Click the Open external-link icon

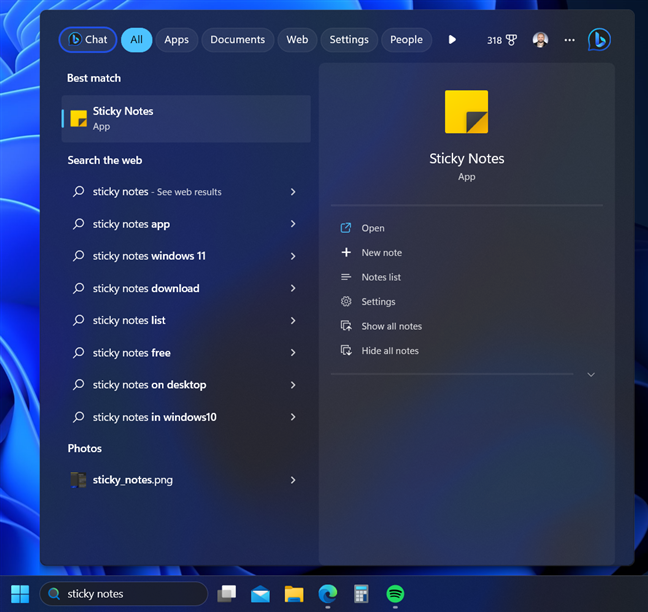[346, 228]
